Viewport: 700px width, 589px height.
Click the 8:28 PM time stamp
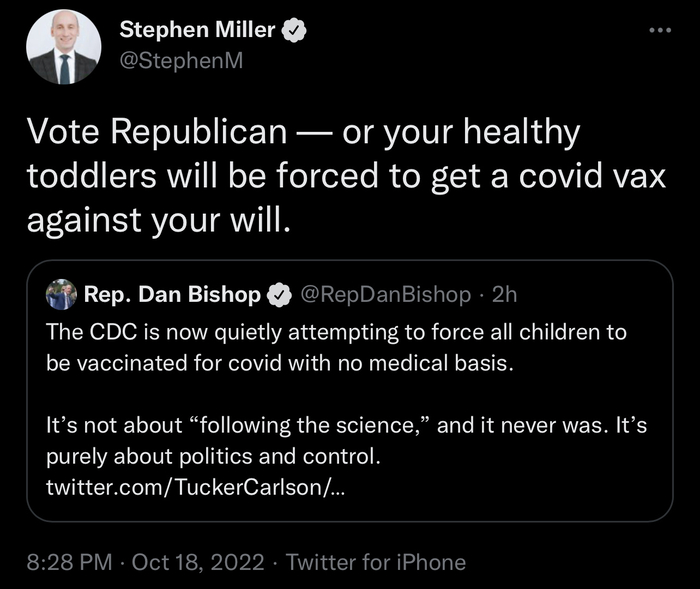[69, 562]
